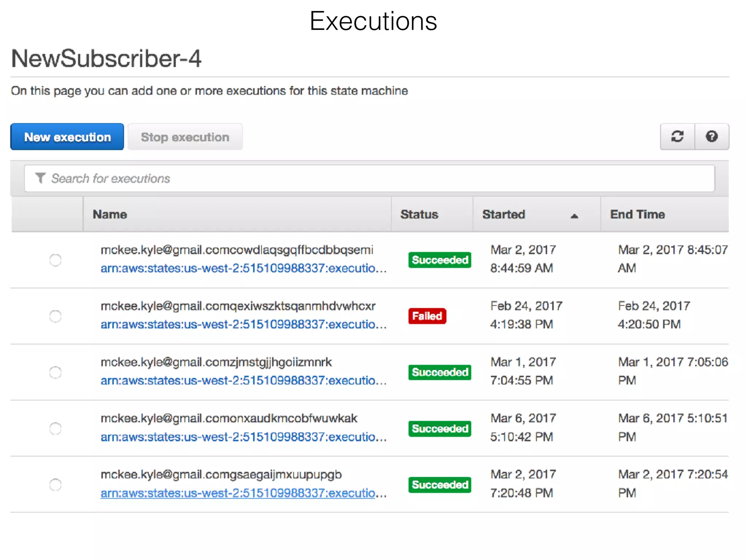Focus the Search for executions field
This screenshot has width=747, height=560.
[x=369, y=178]
